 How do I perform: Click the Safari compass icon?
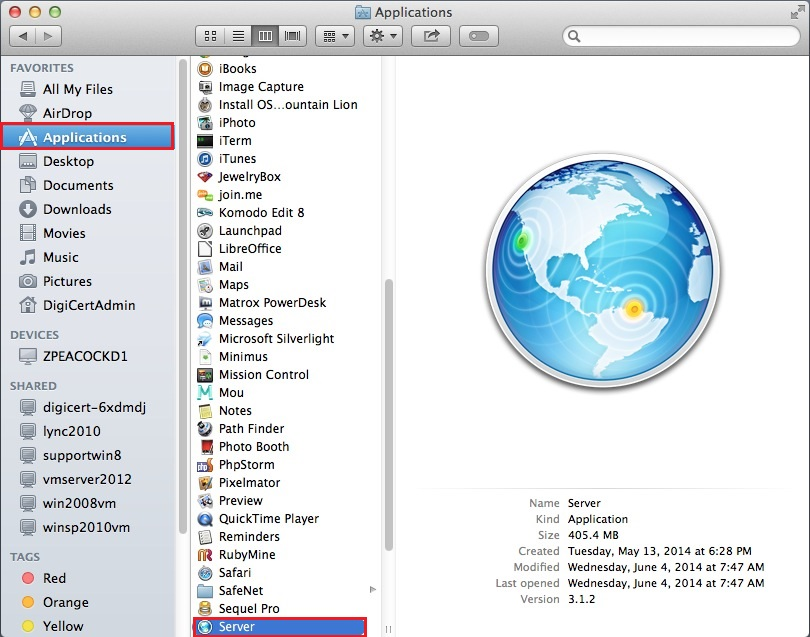[205, 573]
